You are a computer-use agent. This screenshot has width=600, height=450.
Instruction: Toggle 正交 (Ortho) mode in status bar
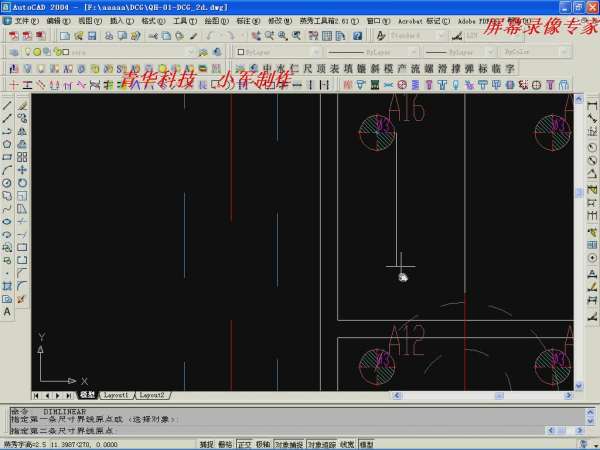point(244,444)
